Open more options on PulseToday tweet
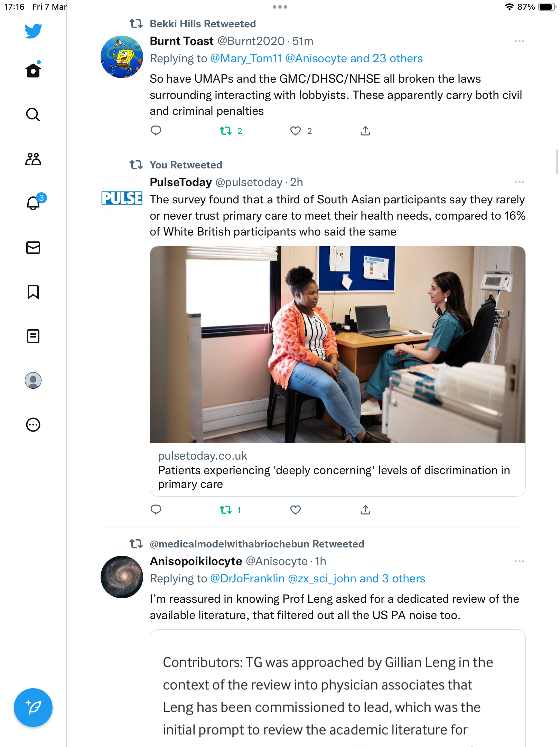 tap(519, 182)
